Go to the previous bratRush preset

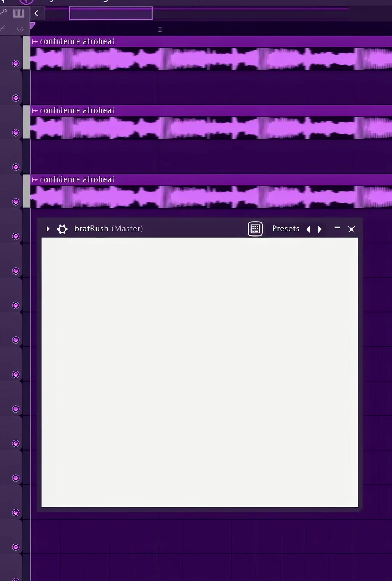coord(309,229)
